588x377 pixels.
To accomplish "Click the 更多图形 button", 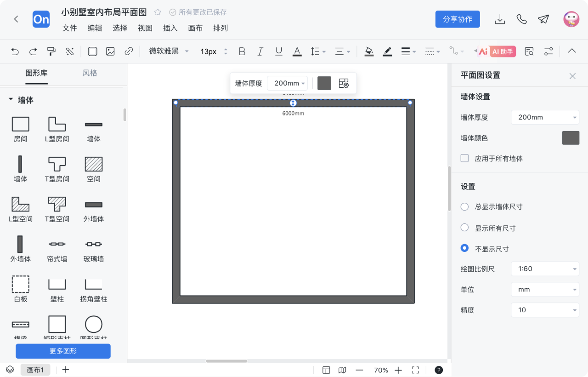I will click(63, 351).
